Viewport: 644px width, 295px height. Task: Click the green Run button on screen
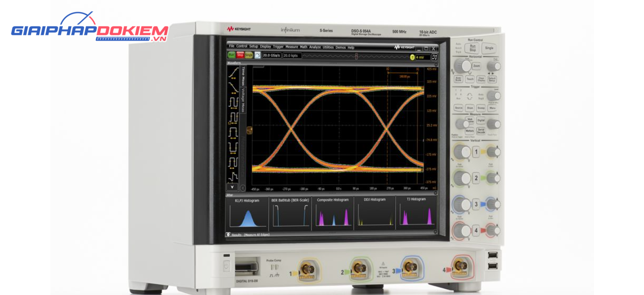click(x=232, y=55)
